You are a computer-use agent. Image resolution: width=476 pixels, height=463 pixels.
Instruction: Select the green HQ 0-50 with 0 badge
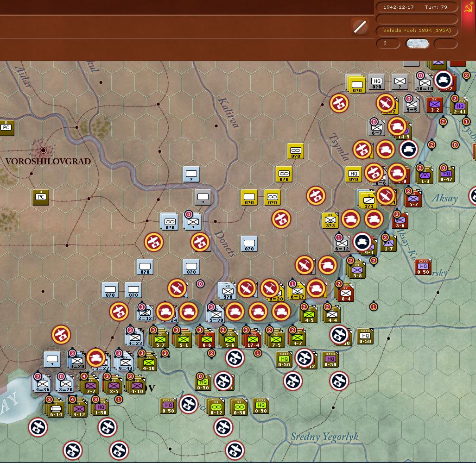pyautogui.click(x=203, y=382)
